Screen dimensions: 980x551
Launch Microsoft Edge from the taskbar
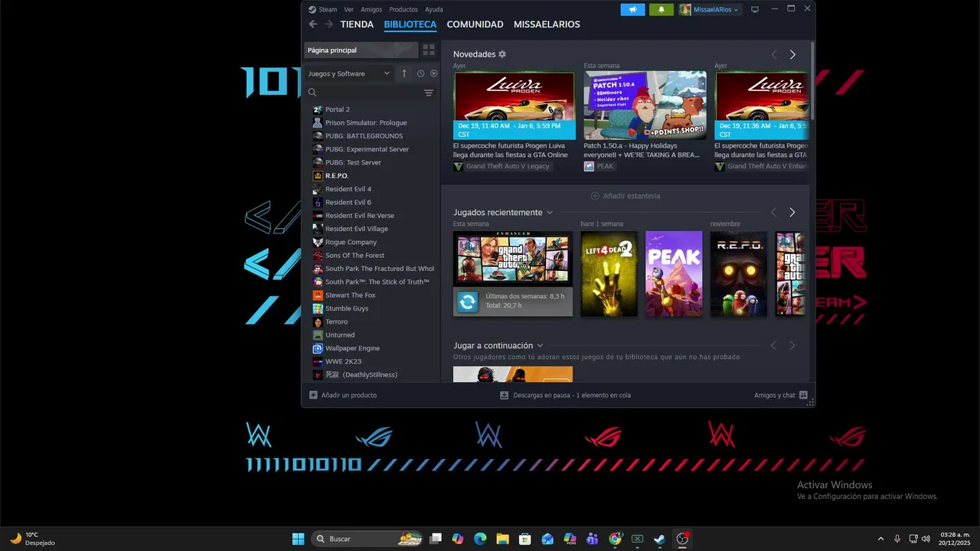point(480,539)
